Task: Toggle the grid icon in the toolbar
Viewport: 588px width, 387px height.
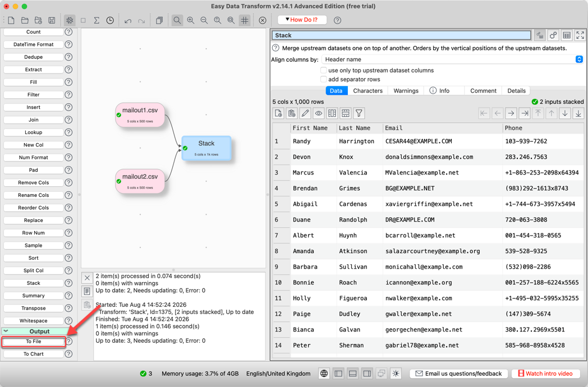Action: pyautogui.click(x=245, y=20)
